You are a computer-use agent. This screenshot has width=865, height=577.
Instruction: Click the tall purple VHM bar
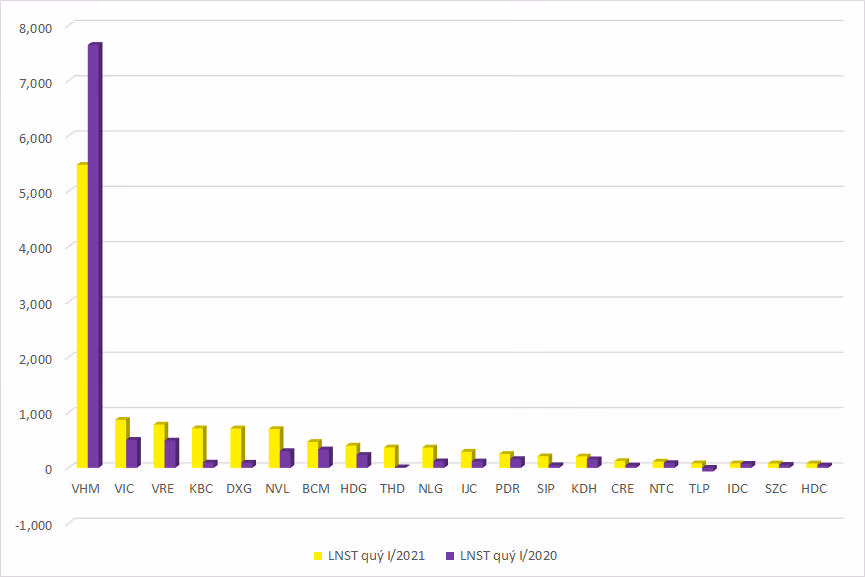[94, 256]
